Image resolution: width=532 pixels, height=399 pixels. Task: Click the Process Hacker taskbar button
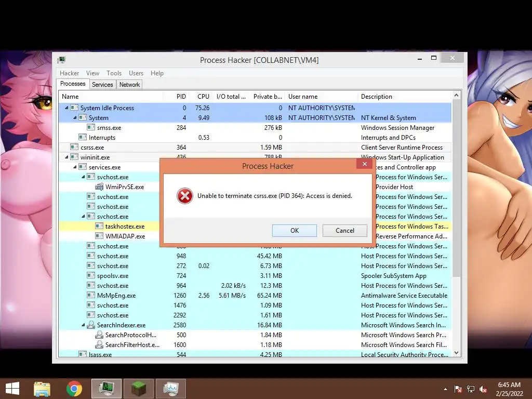click(106, 389)
